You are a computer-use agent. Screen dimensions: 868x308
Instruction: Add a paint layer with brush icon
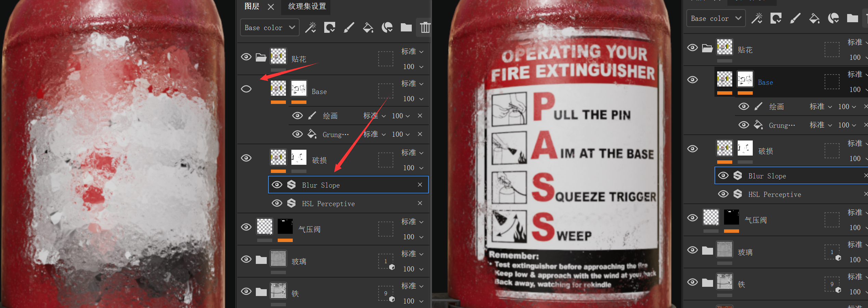click(348, 27)
